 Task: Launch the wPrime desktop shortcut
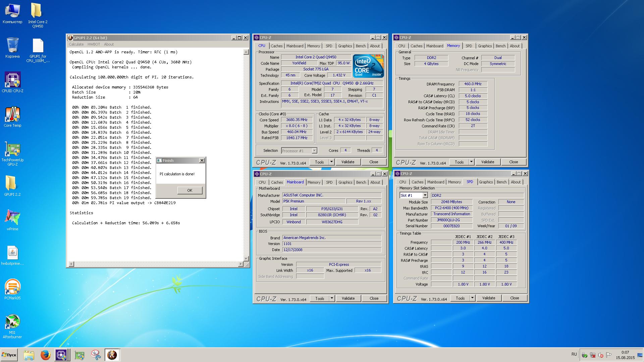[12, 220]
